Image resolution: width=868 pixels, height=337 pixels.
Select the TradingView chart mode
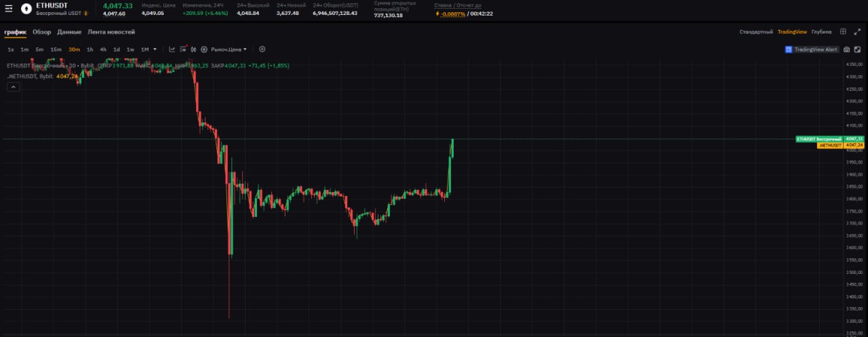click(792, 32)
